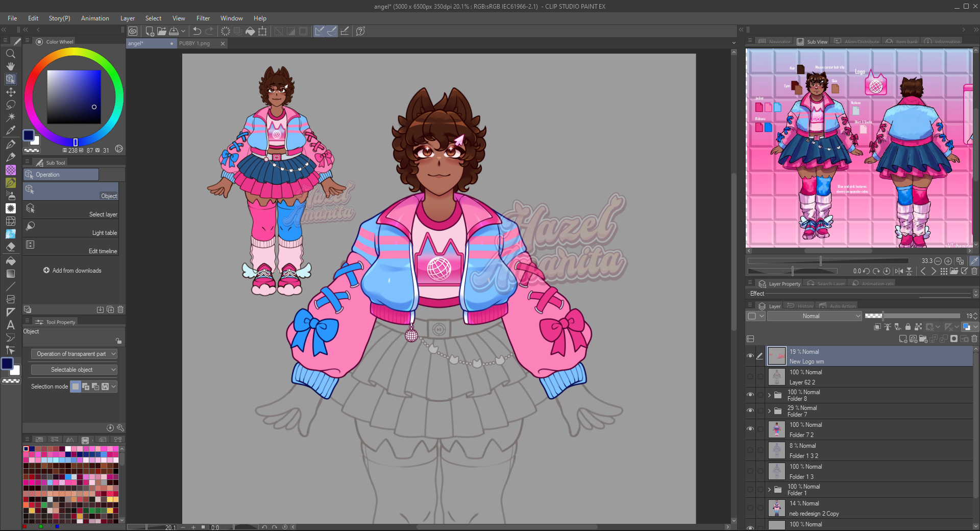Viewport: 980px width, 531px height.
Task: Click Add from downloads
Action: click(72, 271)
